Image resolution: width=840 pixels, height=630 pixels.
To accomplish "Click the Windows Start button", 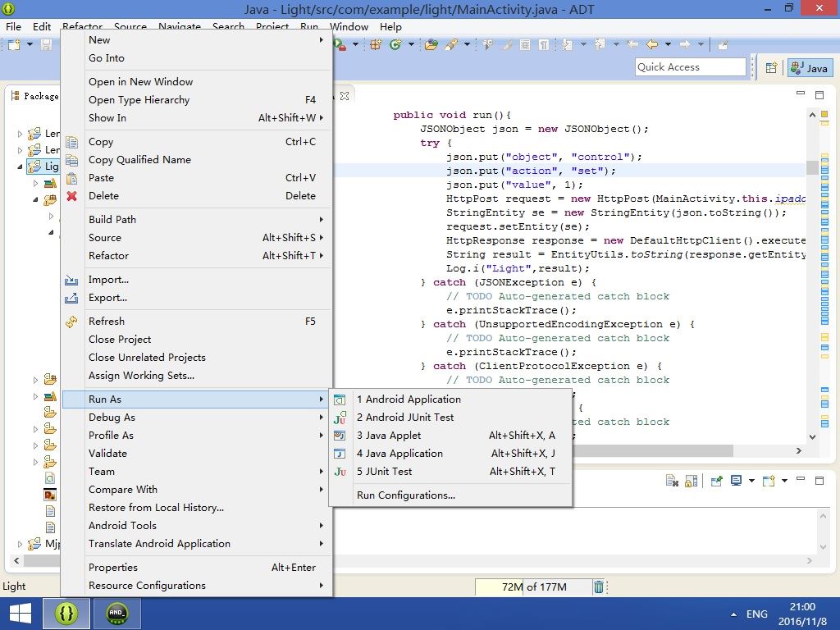I will coord(20,613).
